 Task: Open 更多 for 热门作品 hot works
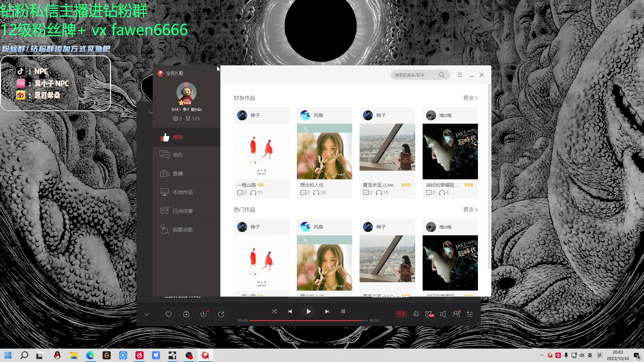pyautogui.click(x=470, y=209)
